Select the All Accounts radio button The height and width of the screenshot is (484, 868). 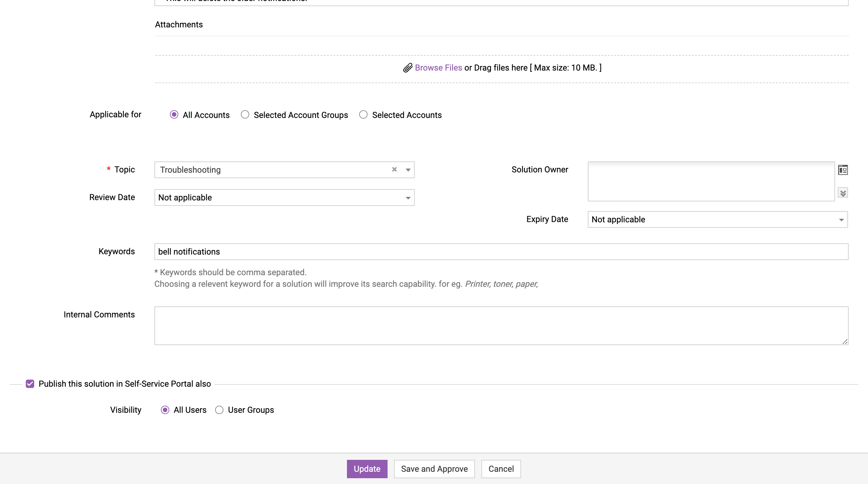click(x=174, y=115)
